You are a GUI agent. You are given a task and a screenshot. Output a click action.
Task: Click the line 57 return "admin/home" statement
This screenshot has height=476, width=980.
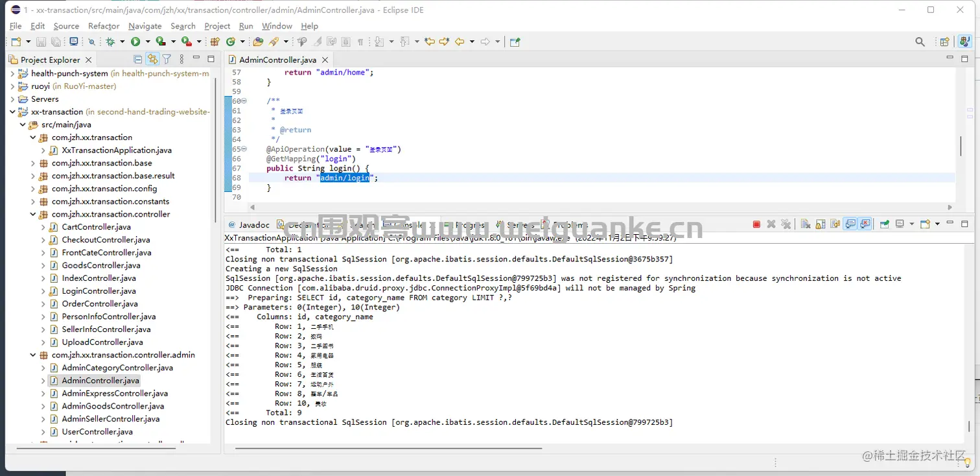[x=329, y=73]
